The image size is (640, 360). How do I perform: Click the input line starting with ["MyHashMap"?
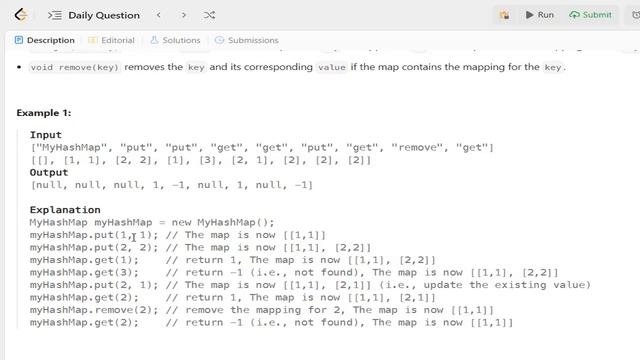pyautogui.click(x=262, y=147)
